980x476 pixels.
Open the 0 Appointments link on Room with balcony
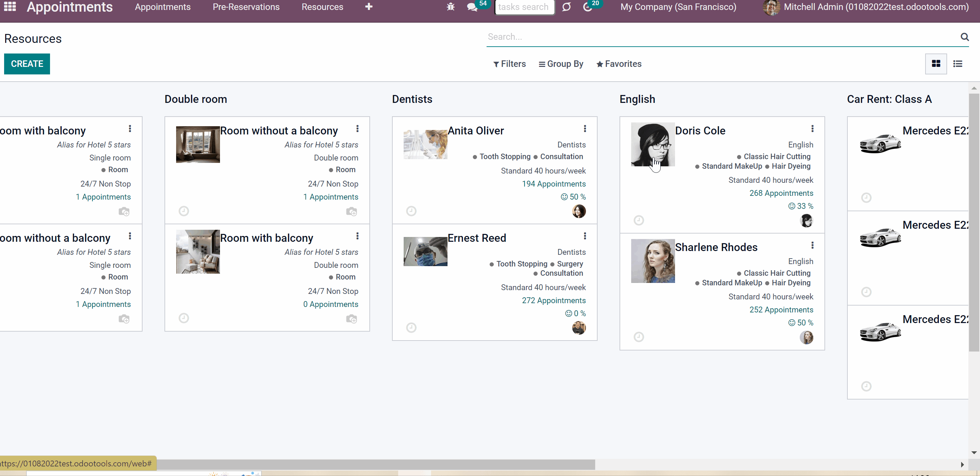tap(331, 304)
